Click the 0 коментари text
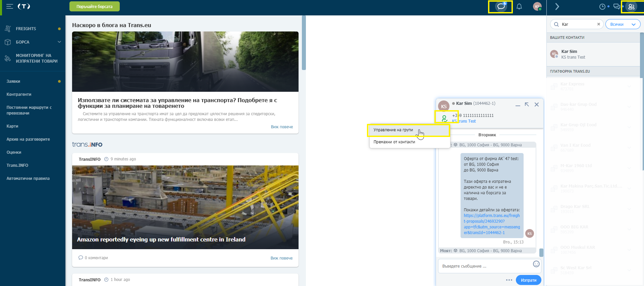Image resolution: width=644 pixels, height=286 pixels. click(x=96, y=258)
